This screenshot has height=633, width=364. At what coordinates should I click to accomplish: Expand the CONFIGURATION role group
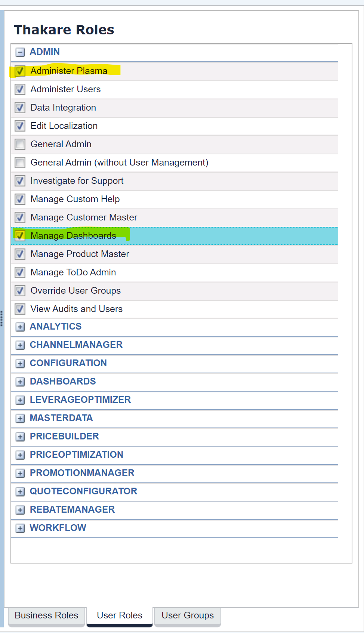pyautogui.click(x=20, y=364)
